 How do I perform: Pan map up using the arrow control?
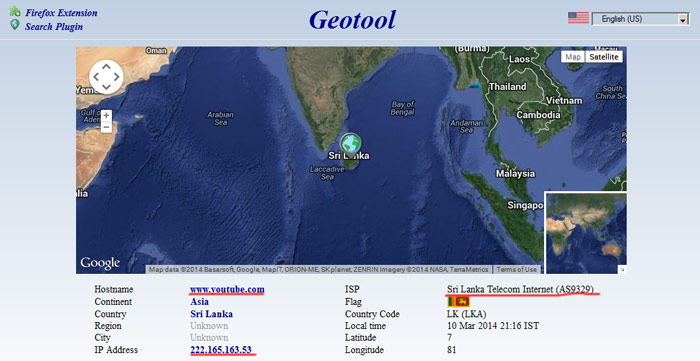106,67
